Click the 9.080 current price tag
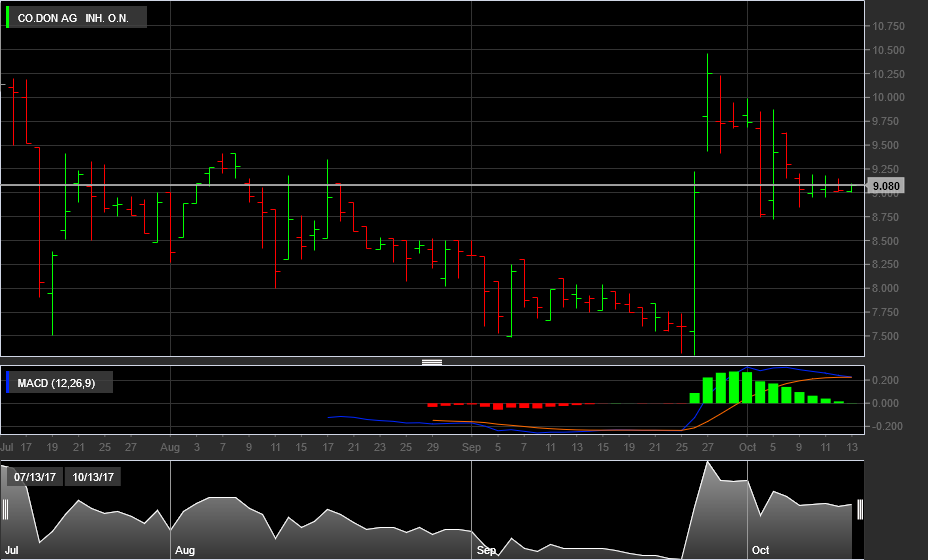The height and width of the screenshot is (560, 928). tap(886, 186)
